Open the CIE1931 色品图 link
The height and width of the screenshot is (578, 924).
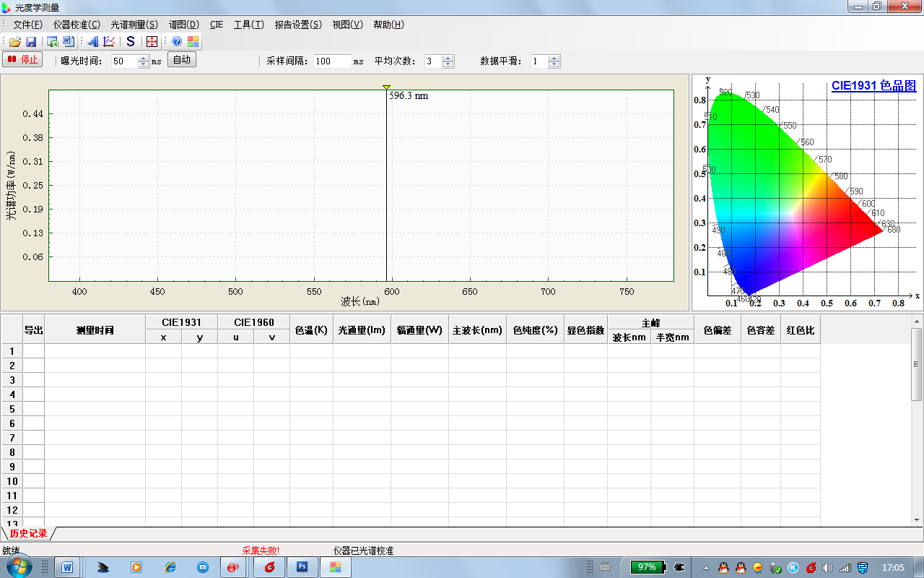tap(873, 85)
